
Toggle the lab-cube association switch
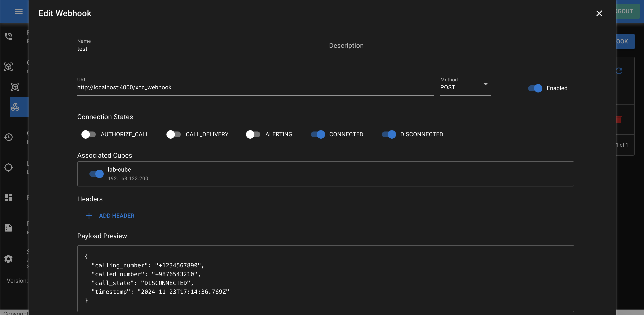[x=97, y=174]
